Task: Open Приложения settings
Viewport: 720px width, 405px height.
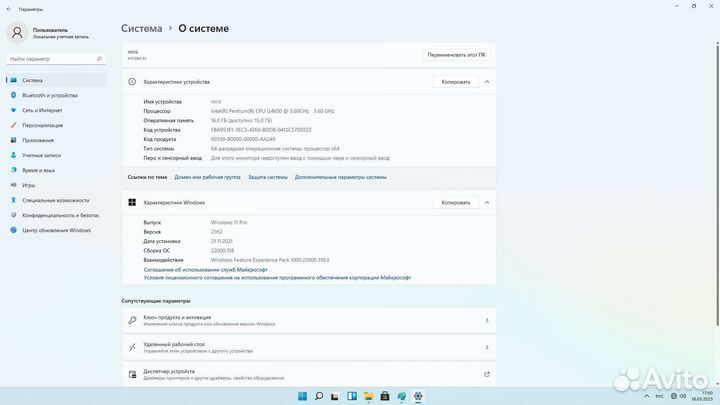Action: pyautogui.click(x=56, y=140)
